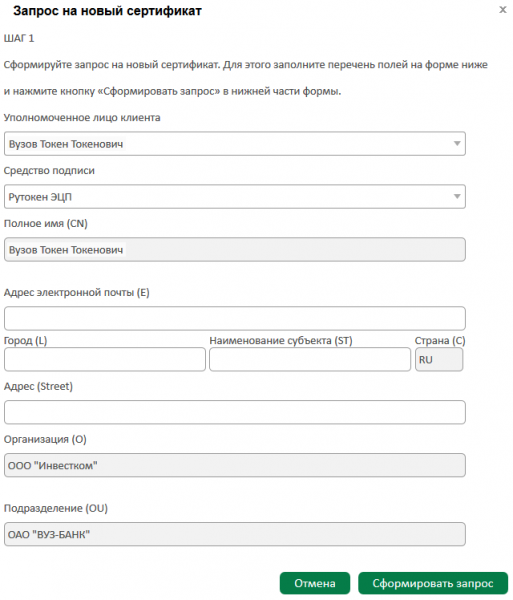This screenshot has width=513, height=600.
Task: Click the «Запрос на новый сертификат» title
Action: tap(107, 11)
